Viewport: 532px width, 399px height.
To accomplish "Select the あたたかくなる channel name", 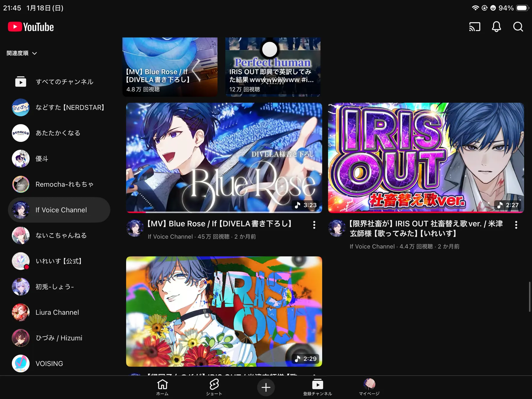I will [58, 133].
